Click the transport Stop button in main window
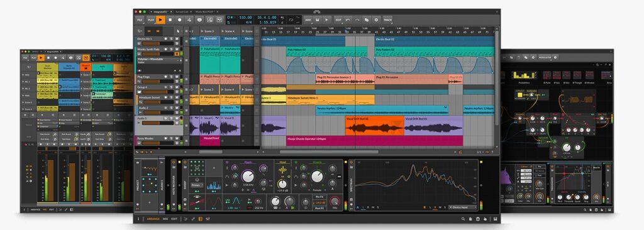The image size is (644, 230). click(170, 19)
